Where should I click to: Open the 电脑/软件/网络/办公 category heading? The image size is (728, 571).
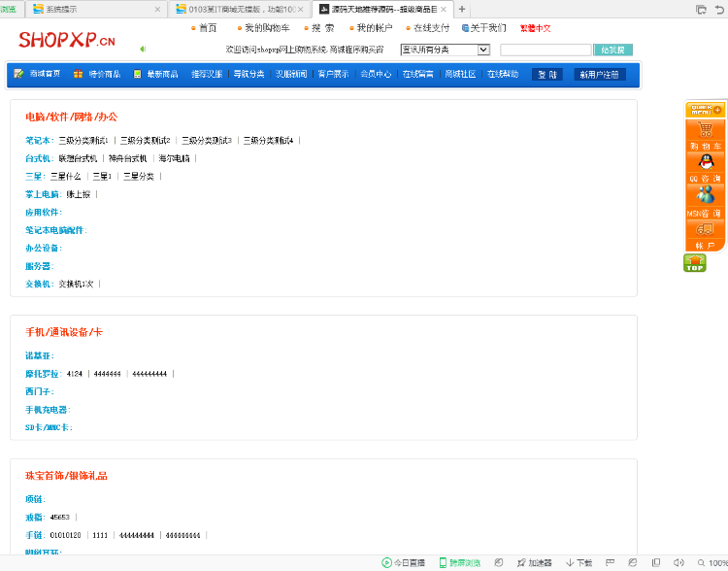pos(72,117)
